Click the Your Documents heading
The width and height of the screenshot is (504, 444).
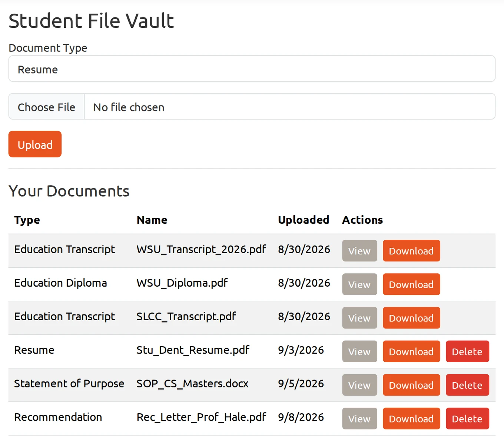point(69,191)
